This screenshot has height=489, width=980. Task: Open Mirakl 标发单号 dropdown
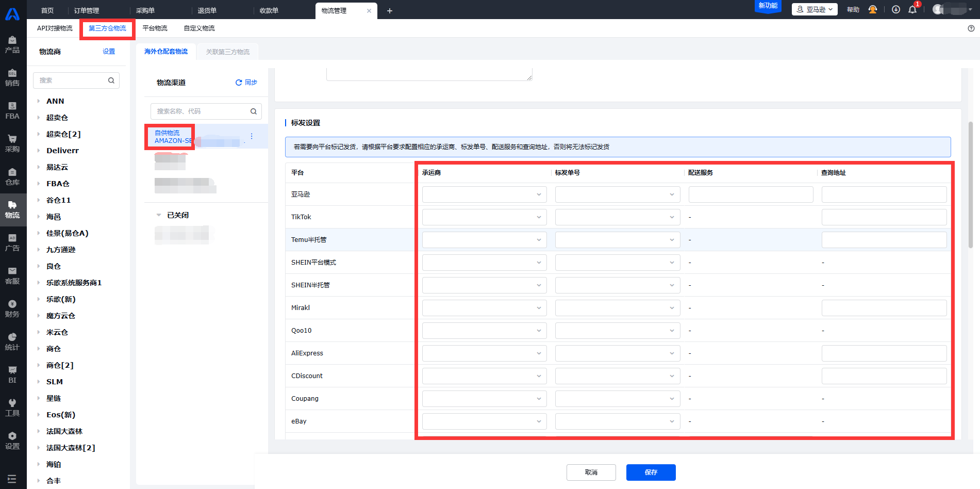point(618,308)
